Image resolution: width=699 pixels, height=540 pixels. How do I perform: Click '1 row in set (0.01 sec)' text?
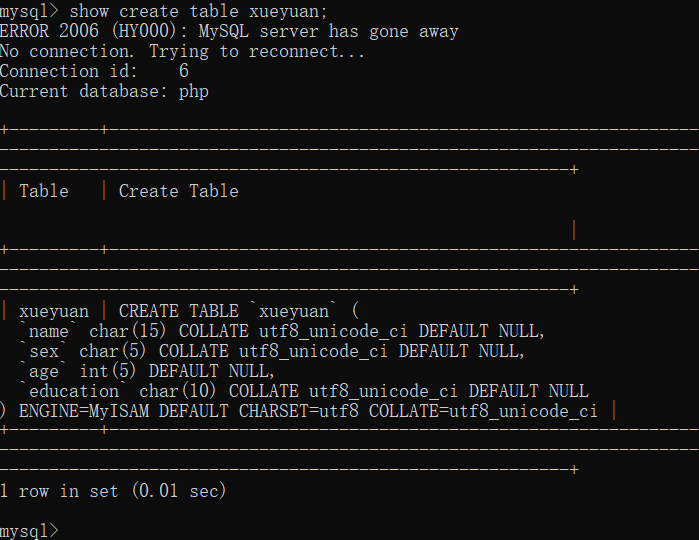(113, 491)
